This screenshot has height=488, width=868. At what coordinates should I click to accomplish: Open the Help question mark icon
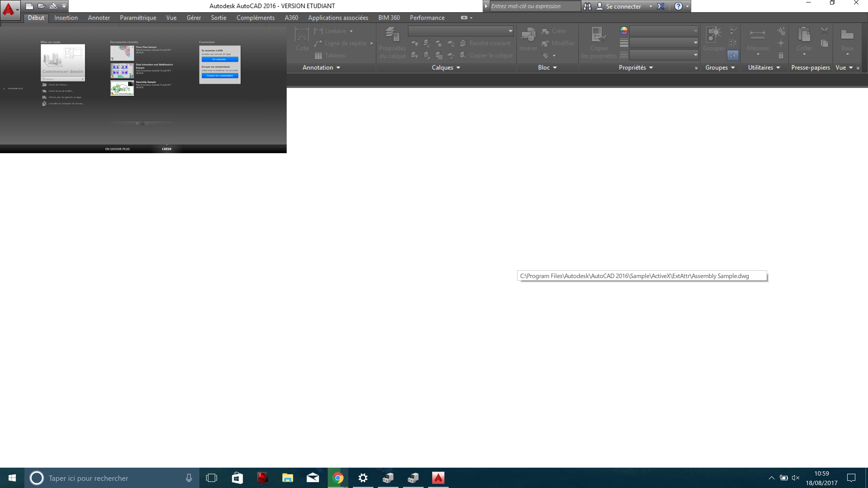(678, 6)
